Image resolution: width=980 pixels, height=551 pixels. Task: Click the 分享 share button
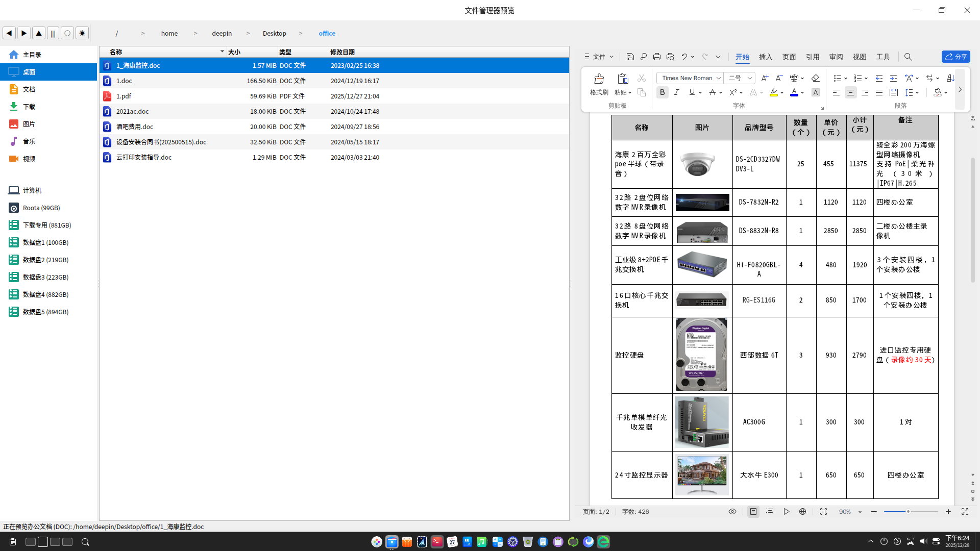pyautogui.click(x=956, y=57)
